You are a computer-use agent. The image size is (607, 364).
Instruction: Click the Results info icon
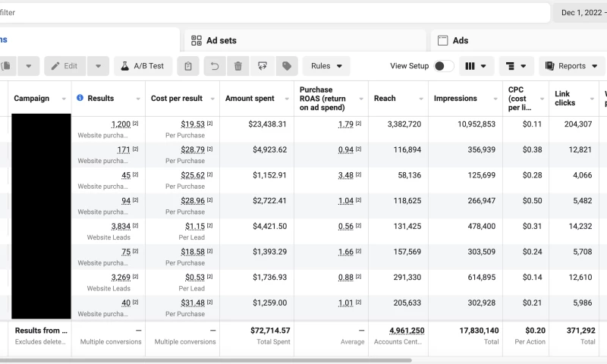pyautogui.click(x=80, y=98)
